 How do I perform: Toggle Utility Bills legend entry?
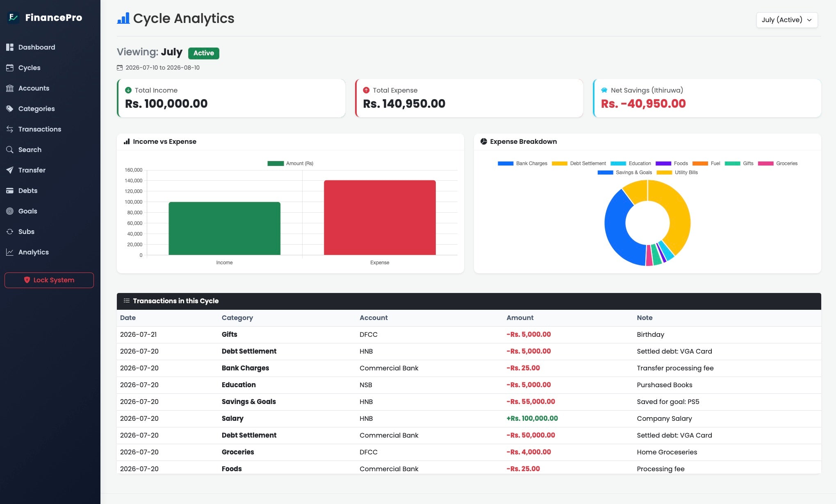pyautogui.click(x=677, y=172)
